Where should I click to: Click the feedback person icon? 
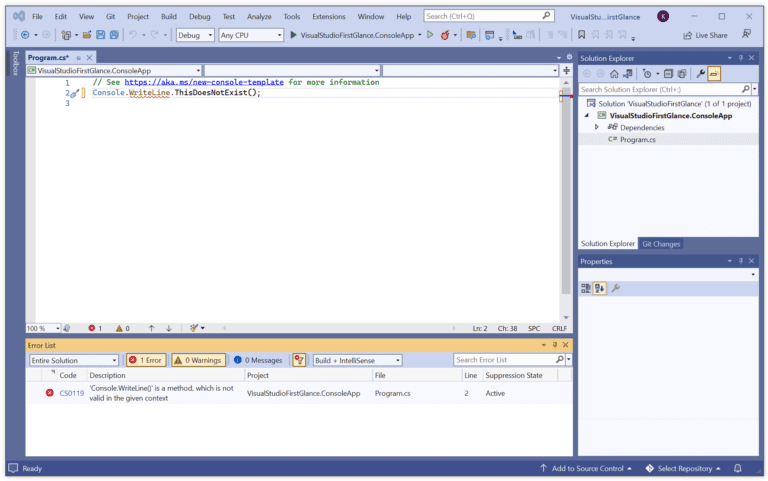[x=746, y=34]
